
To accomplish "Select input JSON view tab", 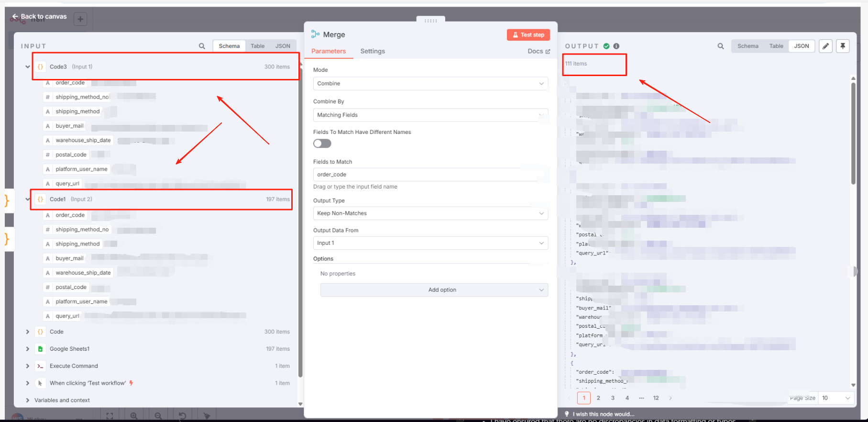I will point(283,46).
